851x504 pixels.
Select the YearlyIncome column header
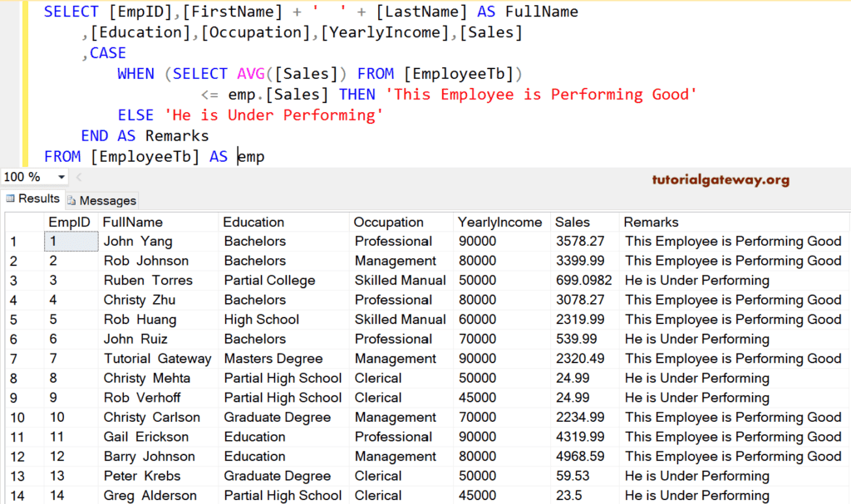tap(499, 222)
